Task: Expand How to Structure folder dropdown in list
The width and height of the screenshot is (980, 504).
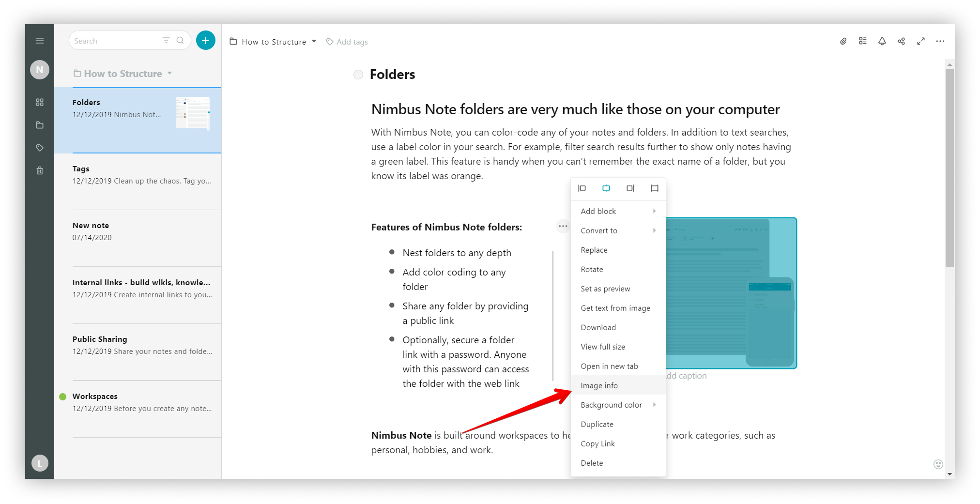Action: [x=170, y=74]
